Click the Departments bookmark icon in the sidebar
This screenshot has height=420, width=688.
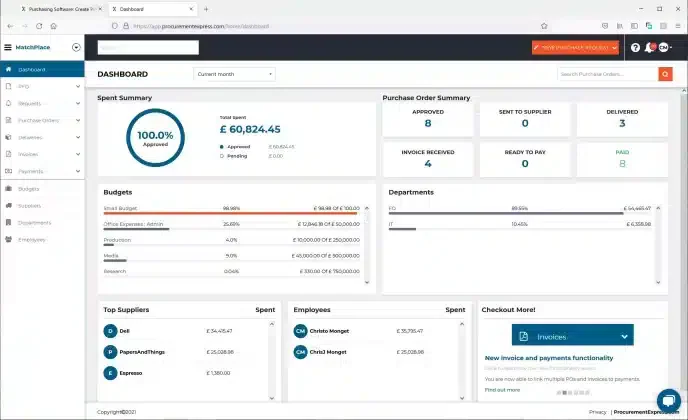(8, 223)
